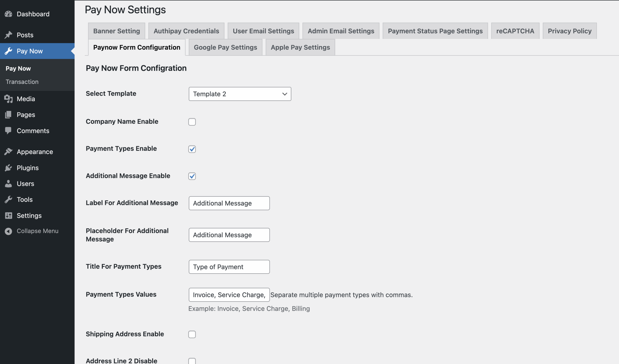Click the Company Name Enable label
The width and height of the screenshot is (619, 364).
point(122,122)
